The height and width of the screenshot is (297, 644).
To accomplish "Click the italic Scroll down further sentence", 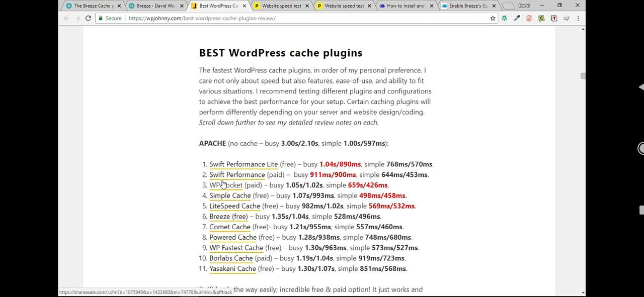I will tap(289, 123).
